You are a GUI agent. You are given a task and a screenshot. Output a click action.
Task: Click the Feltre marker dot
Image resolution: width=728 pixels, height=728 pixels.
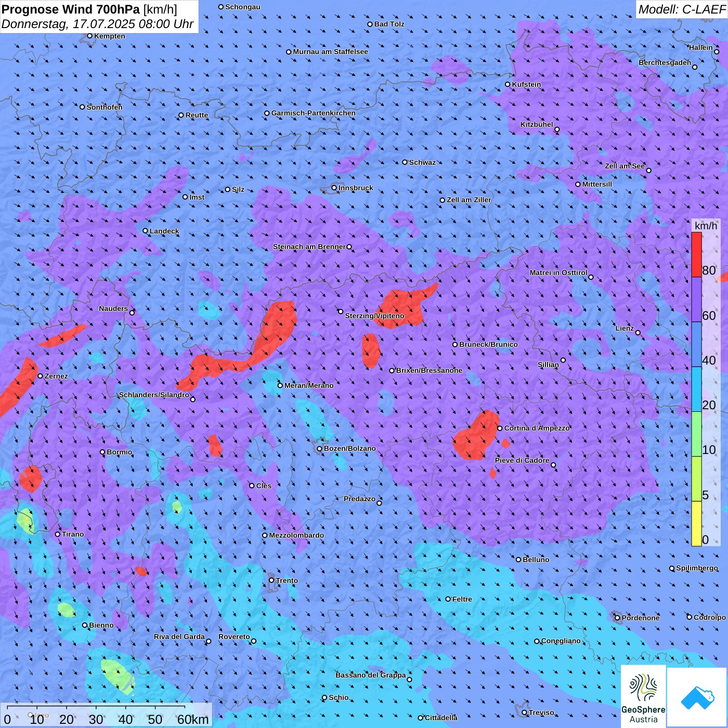point(448,599)
